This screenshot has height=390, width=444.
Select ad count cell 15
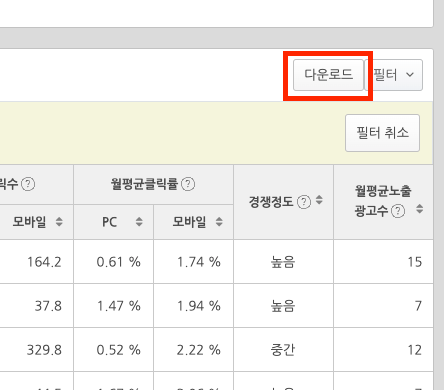point(415,262)
